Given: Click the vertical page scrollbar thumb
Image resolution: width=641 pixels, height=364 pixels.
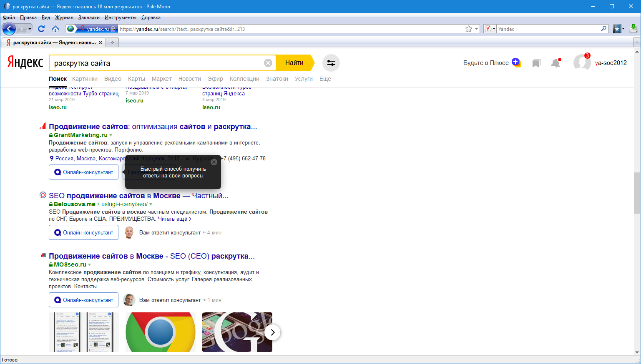Looking at the screenshot, I should (637, 193).
